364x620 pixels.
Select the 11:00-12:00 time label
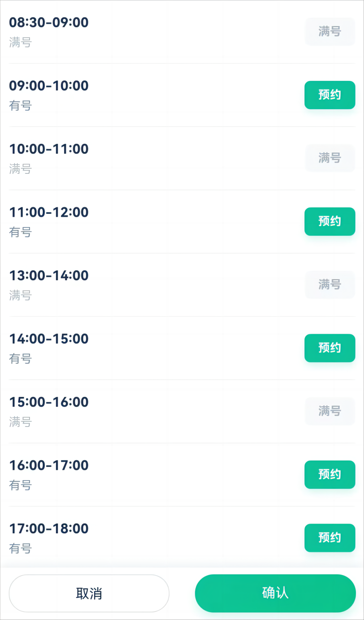point(49,212)
